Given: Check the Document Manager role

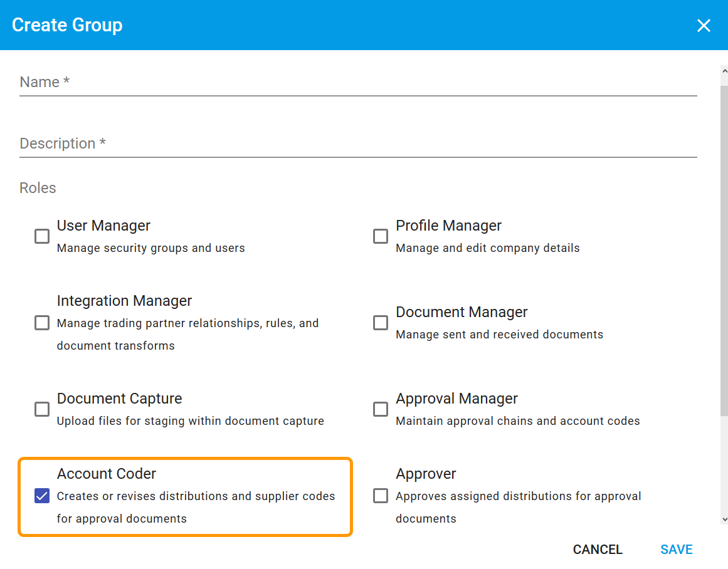Looking at the screenshot, I should 380,322.
